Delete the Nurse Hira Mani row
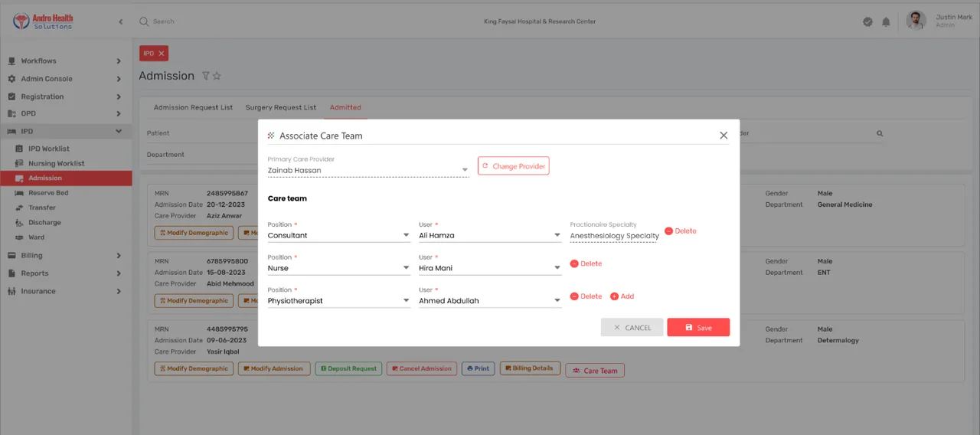980x435 pixels. [586, 263]
